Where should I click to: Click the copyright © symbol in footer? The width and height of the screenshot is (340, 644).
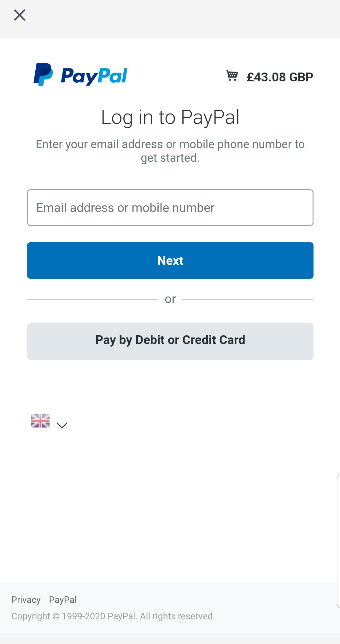coord(56,616)
